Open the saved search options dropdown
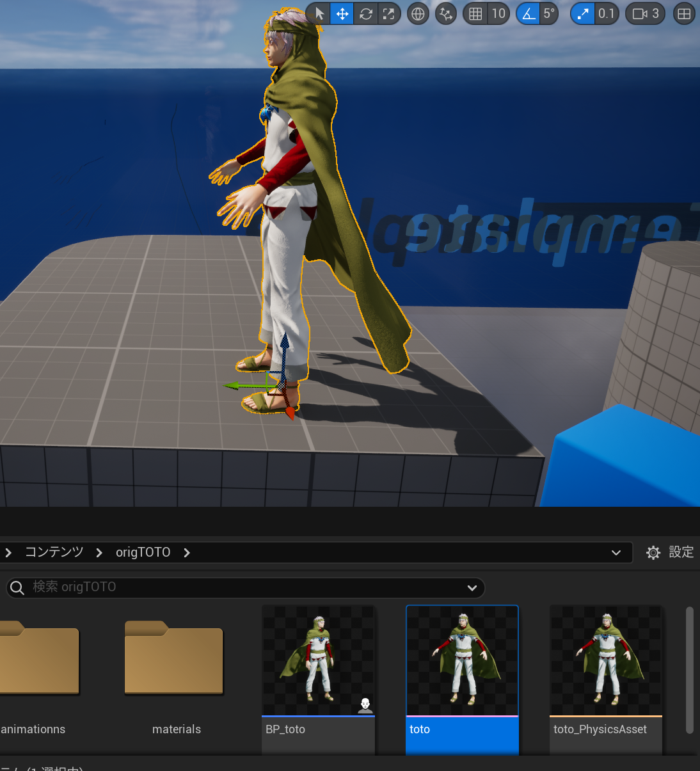The image size is (700, 771). [x=472, y=588]
